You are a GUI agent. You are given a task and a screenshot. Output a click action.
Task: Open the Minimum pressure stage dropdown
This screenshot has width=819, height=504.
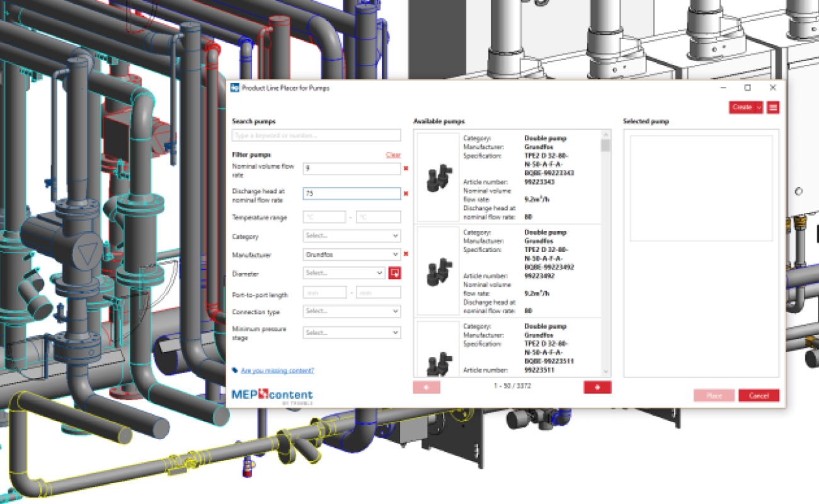point(352,333)
